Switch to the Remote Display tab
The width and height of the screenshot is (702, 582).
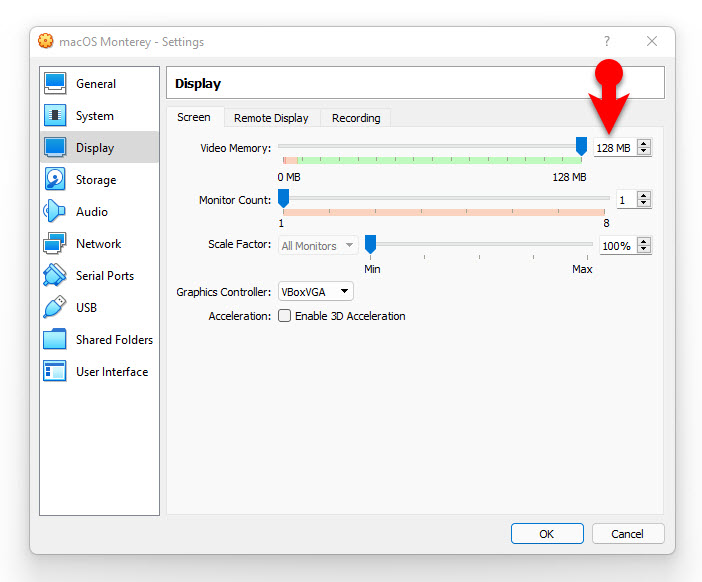[271, 118]
